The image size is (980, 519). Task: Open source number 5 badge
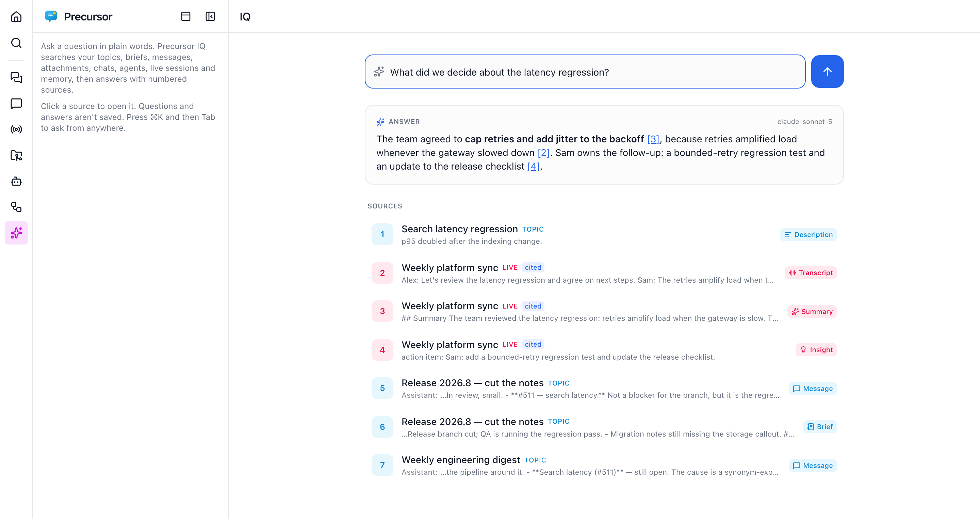coord(382,388)
